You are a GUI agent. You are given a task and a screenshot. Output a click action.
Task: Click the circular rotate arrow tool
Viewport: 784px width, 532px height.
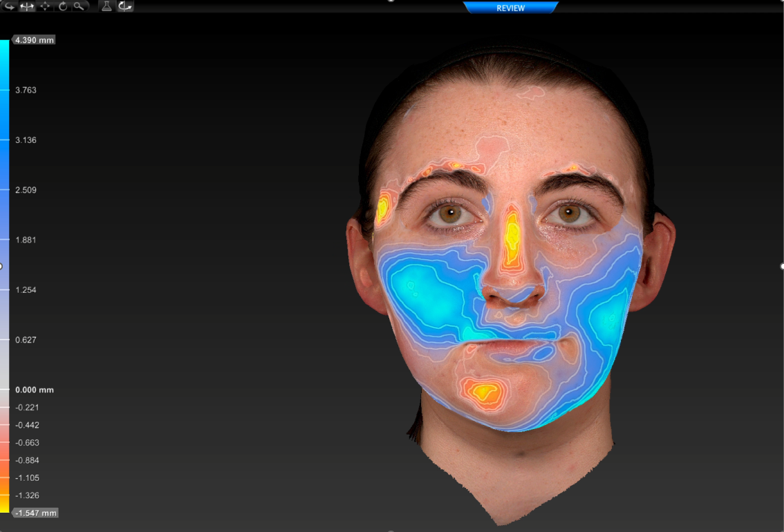click(x=63, y=6)
